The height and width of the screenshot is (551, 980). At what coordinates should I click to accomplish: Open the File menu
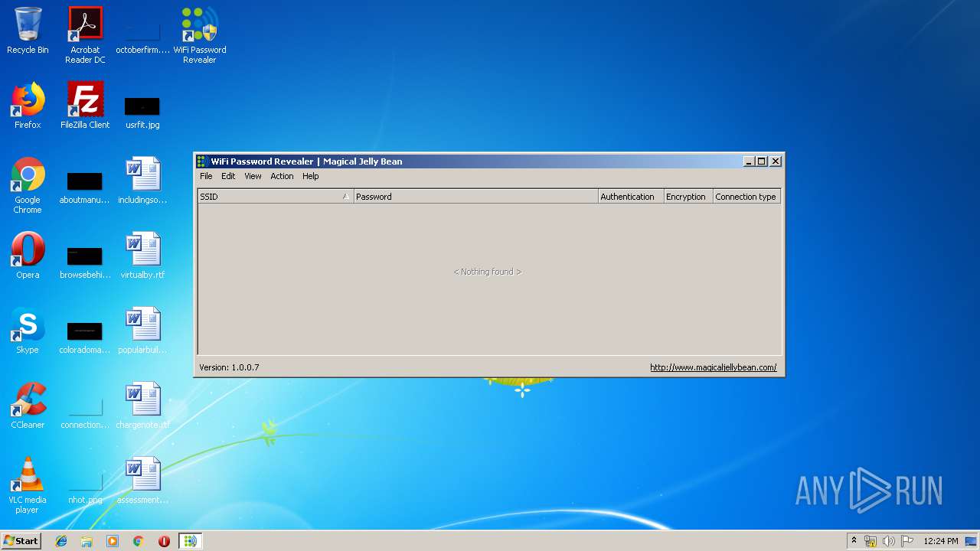pyautogui.click(x=206, y=176)
